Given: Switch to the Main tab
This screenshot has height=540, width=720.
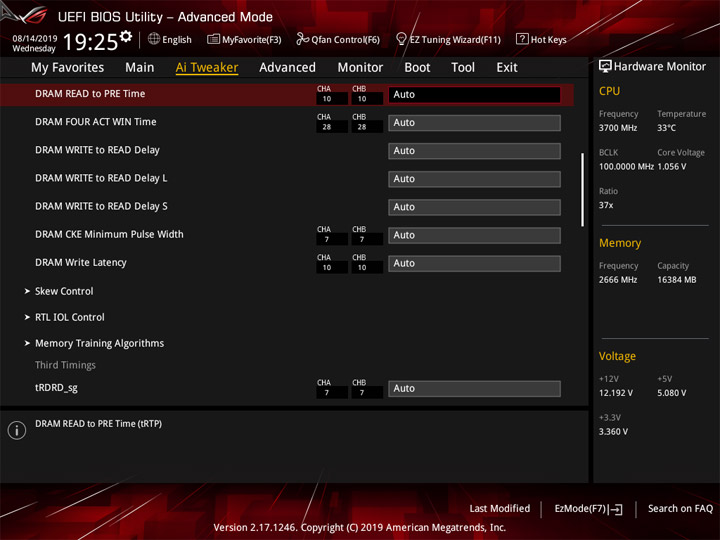Looking at the screenshot, I should [x=140, y=68].
